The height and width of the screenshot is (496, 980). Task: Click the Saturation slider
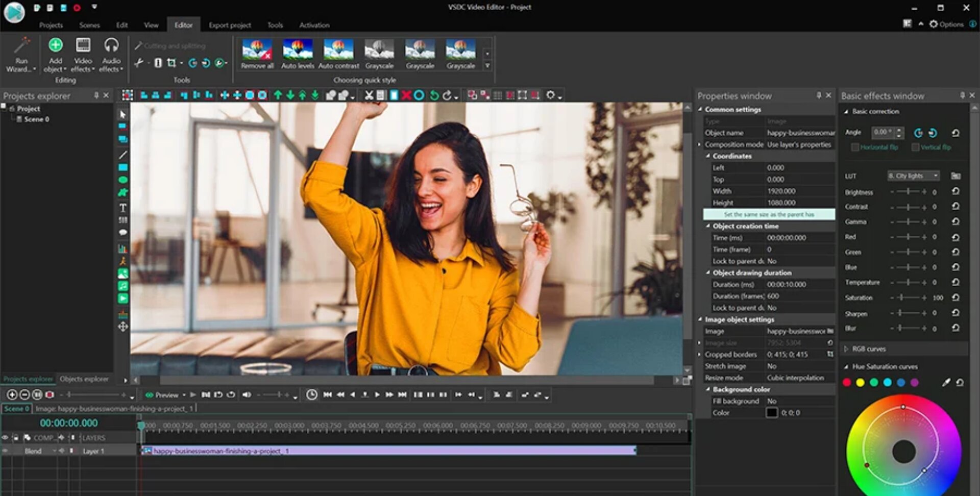click(908, 298)
